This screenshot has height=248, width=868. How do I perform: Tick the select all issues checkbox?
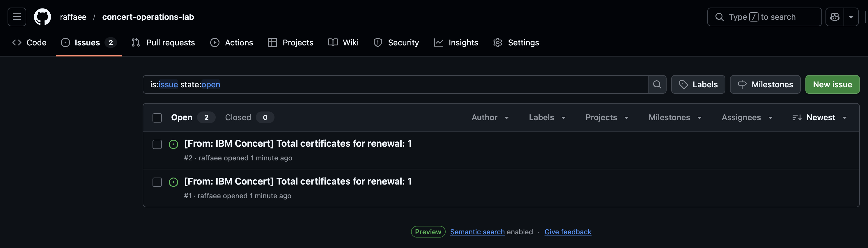tap(157, 118)
